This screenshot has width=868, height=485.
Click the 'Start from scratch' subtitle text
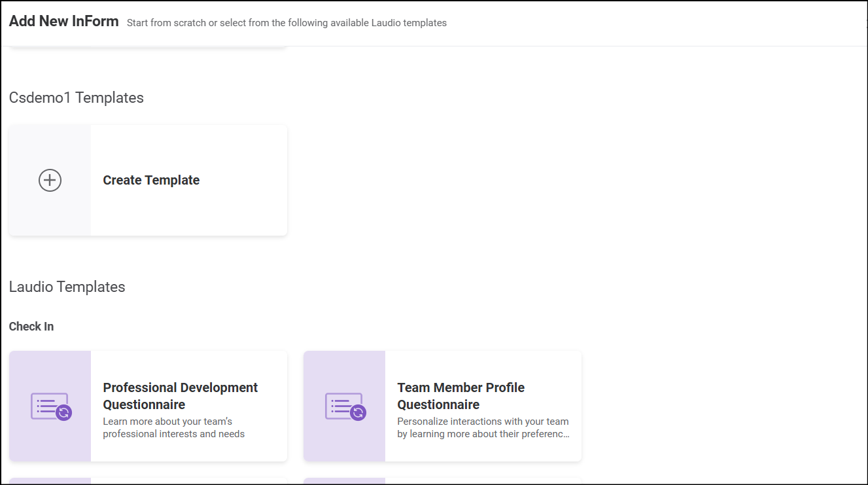point(286,23)
